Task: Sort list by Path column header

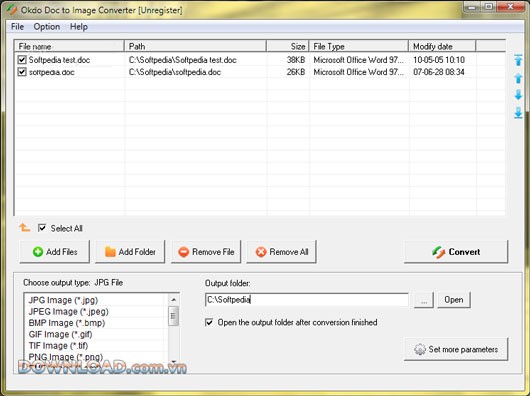Action: tap(195, 46)
